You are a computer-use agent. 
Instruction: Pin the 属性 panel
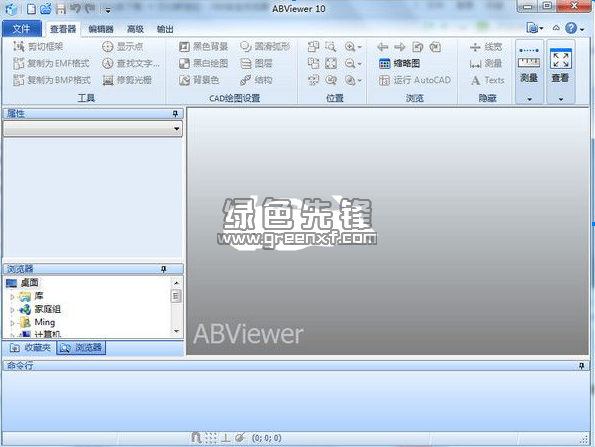175,113
